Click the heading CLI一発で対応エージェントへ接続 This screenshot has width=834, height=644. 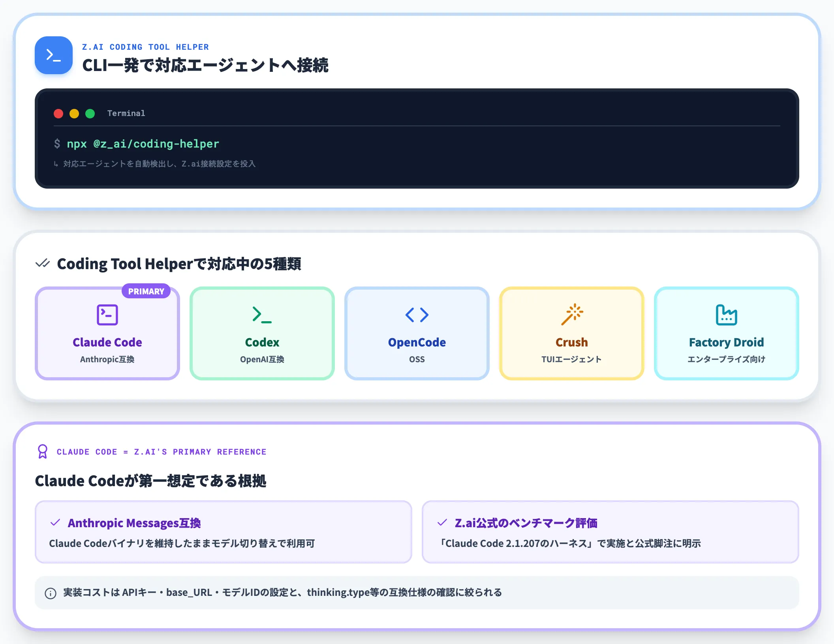[205, 65]
